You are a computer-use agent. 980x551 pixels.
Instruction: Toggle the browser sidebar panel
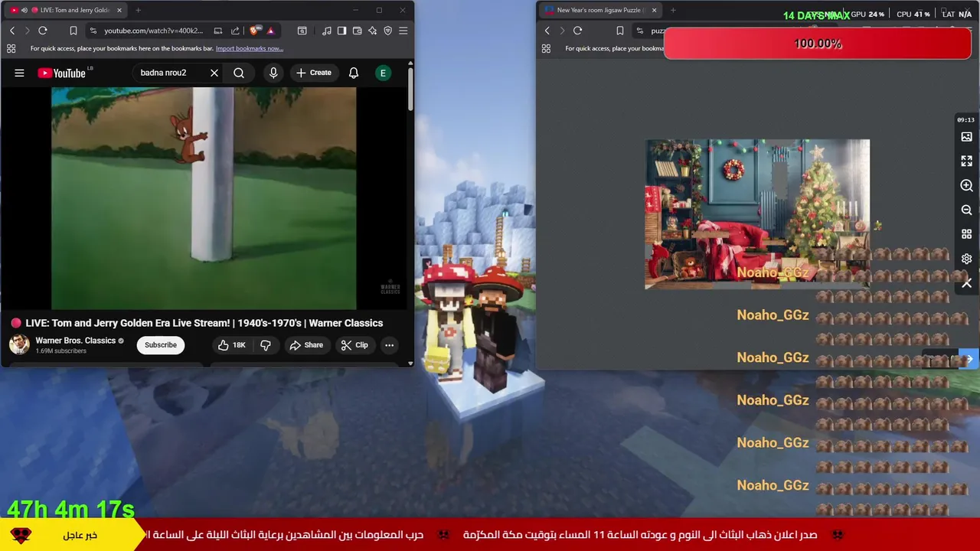point(341,31)
